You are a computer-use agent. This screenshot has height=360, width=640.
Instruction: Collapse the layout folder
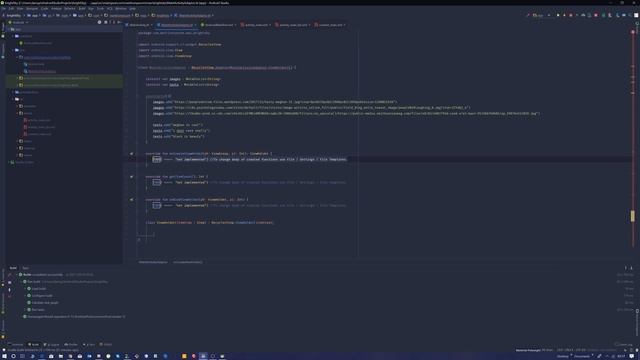17,113
